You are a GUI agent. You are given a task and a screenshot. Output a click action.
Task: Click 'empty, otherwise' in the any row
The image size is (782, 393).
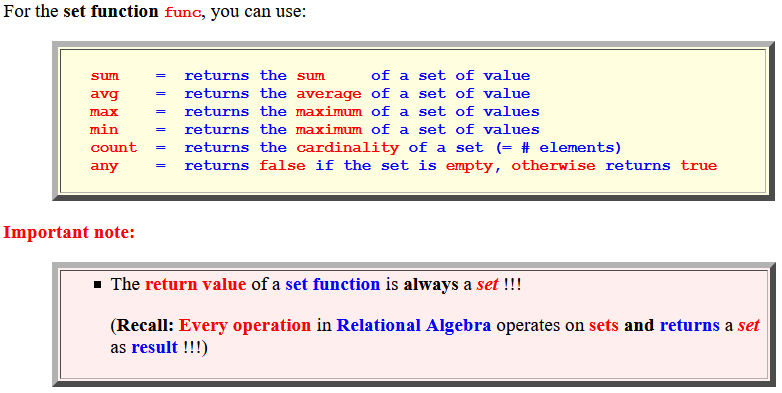(x=520, y=166)
